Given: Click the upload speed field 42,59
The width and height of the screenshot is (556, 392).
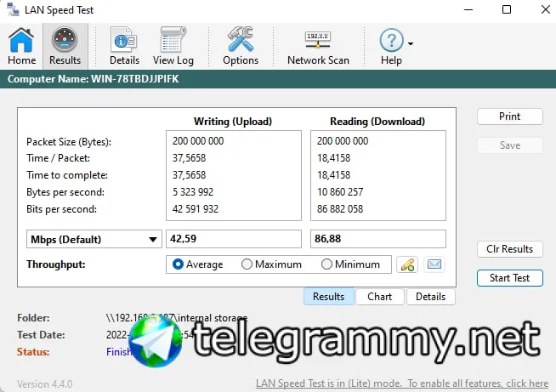Looking at the screenshot, I should click(x=234, y=239).
